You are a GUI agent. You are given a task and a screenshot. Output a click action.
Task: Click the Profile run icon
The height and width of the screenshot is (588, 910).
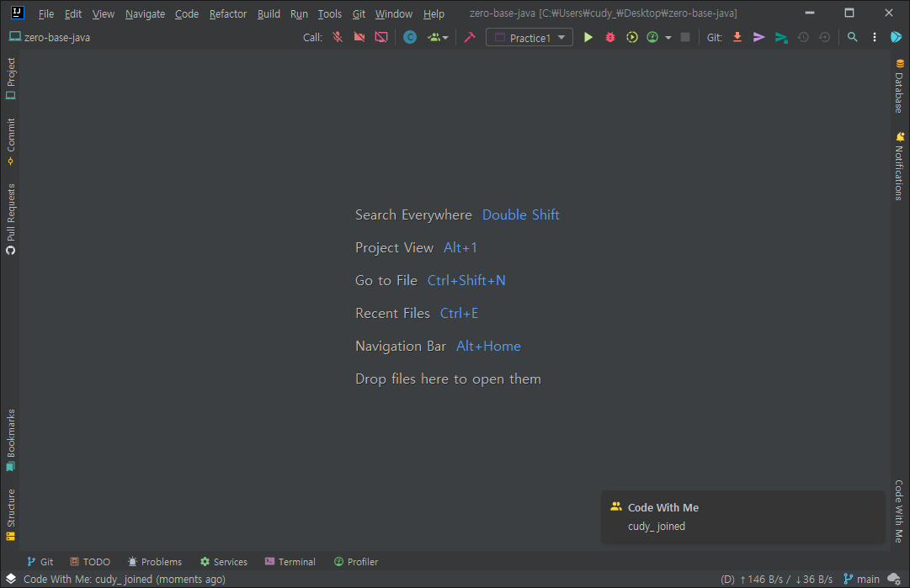[x=652, y=37]
